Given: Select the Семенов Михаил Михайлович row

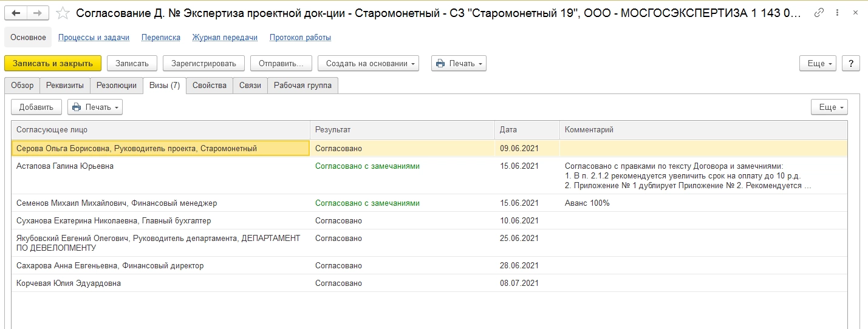Looking at the screenshot, I should coord(117,203).
